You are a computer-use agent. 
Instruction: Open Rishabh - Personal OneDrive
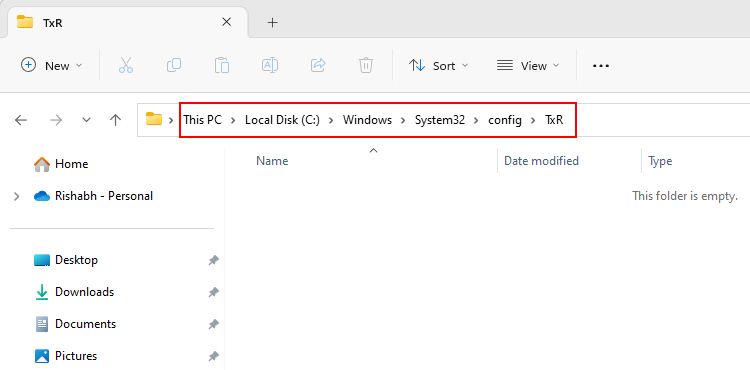point(93,196)
